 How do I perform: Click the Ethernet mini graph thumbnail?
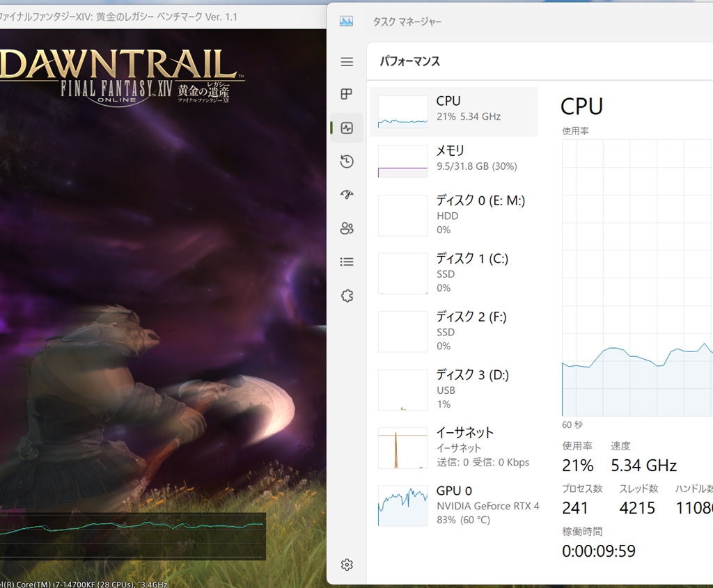(x=403, y=448)
